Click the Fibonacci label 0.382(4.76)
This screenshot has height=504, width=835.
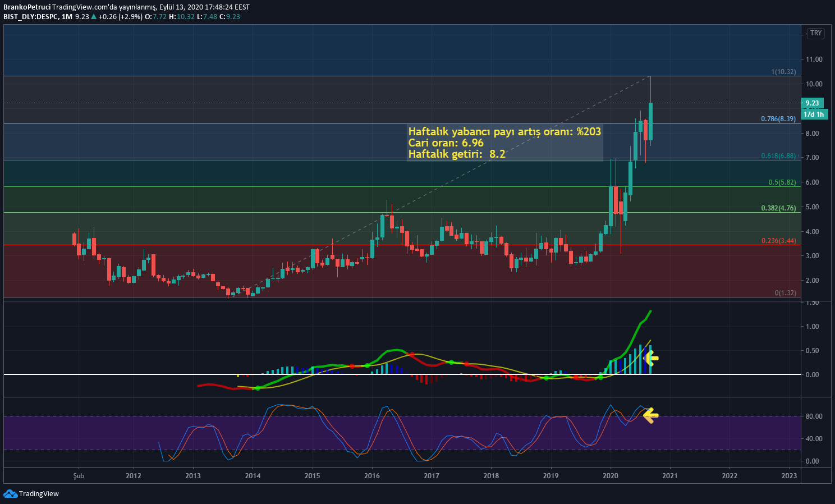click(x=778, y=208)
